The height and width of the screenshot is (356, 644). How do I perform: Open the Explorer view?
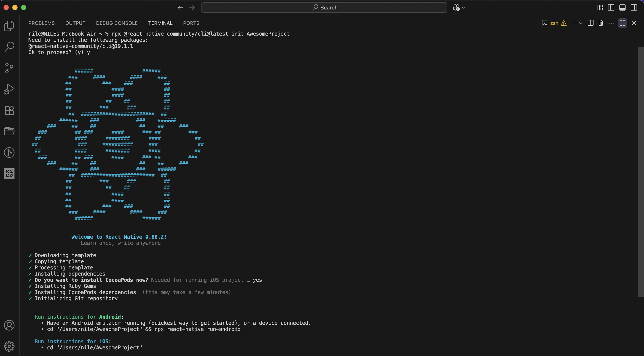[x=9, y=26]
